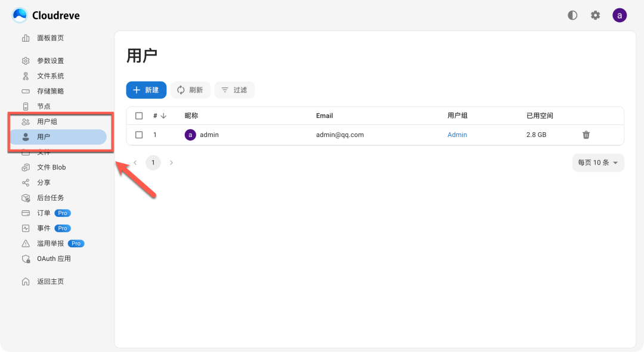
Task: Open 每页 10 条 page size dropdown
Action: (x=597, y=163)
